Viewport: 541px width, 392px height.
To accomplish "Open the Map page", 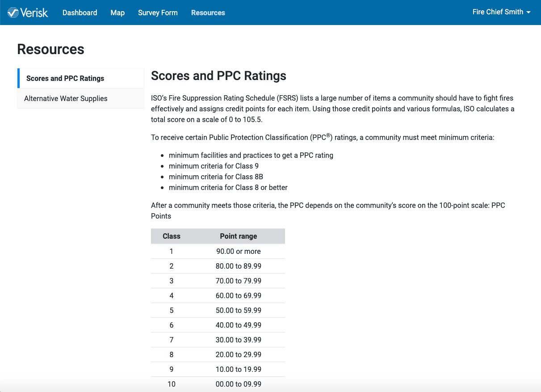I will tap(117, 13).
